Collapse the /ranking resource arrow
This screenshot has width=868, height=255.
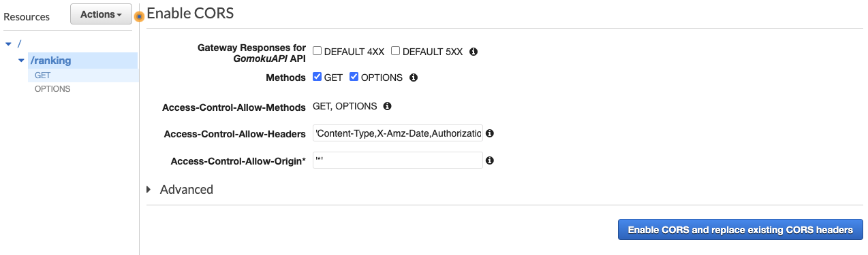pyautogui.click(x=22, y=61)
